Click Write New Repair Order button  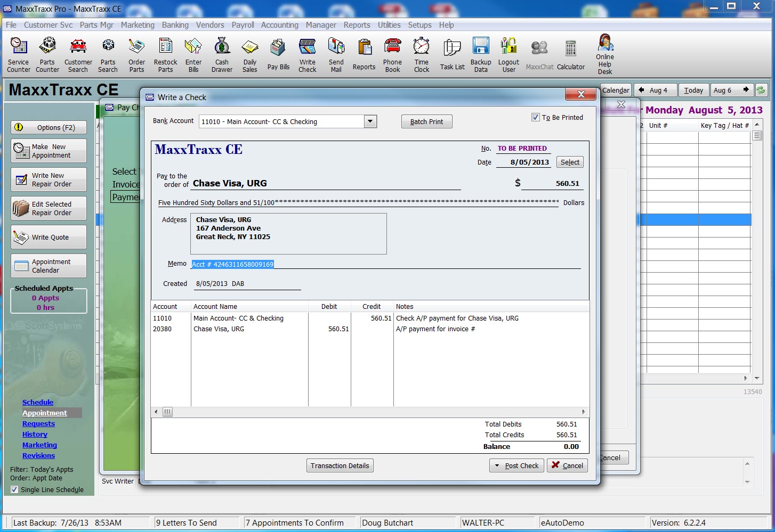coord(49,179)
